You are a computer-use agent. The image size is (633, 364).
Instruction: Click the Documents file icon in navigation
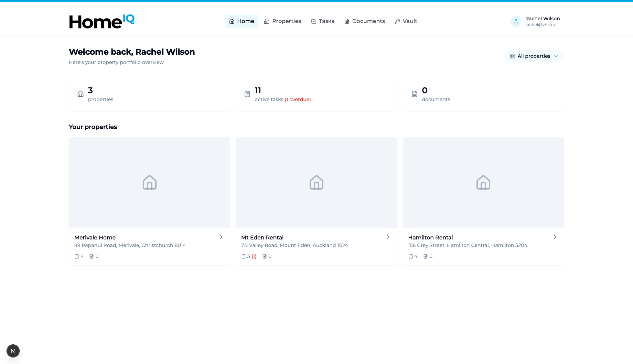(346, 21)
